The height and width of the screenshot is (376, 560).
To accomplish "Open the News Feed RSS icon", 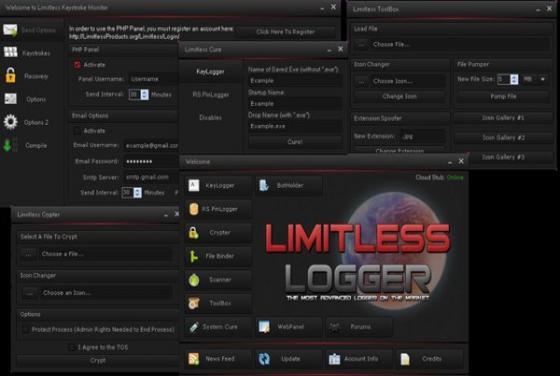I will (194, 359).
